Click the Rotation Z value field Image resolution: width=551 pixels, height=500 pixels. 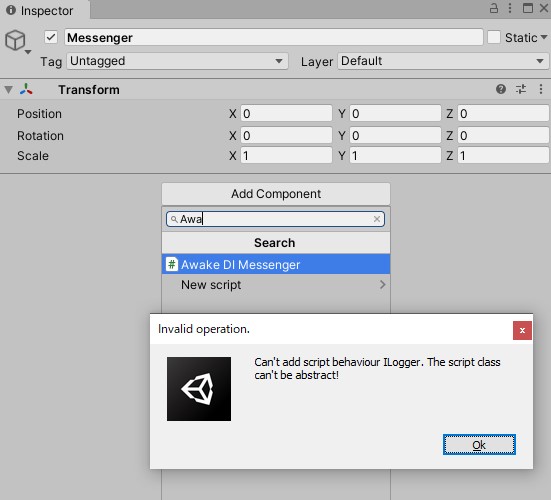click(503, 135)
